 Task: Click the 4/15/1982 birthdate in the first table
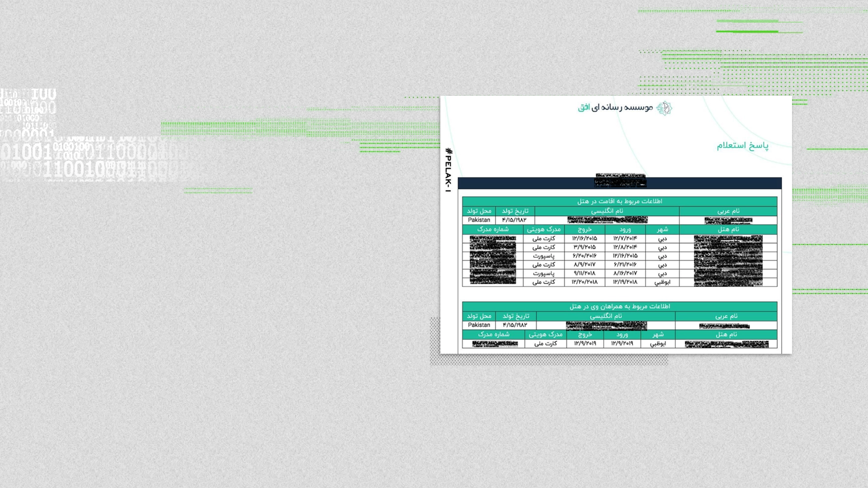point(514,220)
